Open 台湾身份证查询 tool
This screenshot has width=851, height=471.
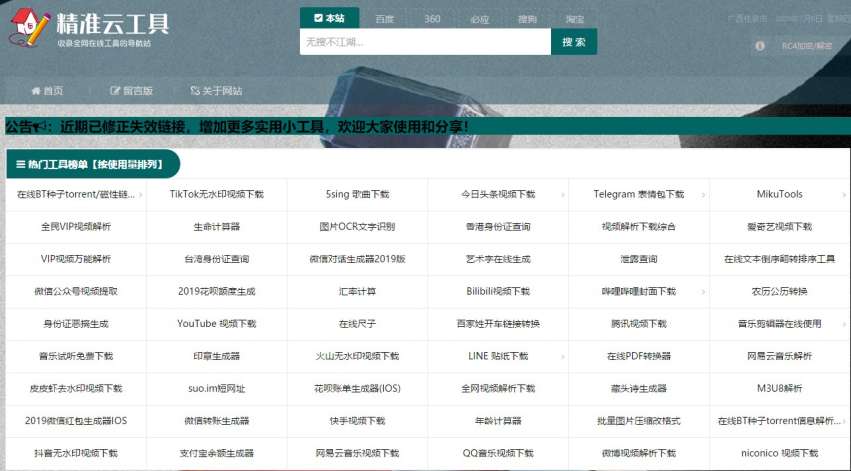tap(217, 259)
